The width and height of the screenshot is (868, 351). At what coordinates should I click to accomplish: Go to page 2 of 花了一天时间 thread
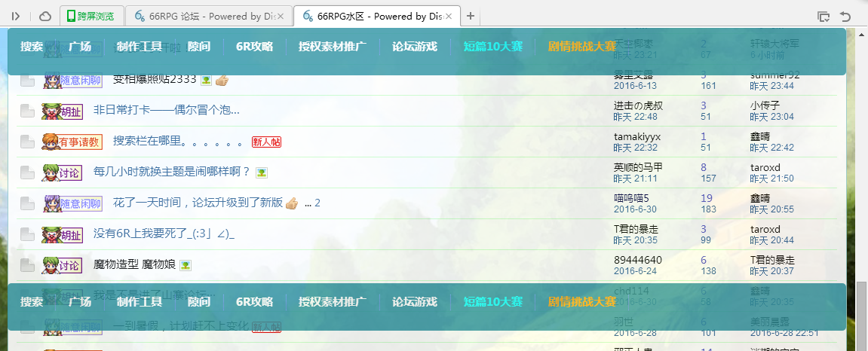point(317,203)
